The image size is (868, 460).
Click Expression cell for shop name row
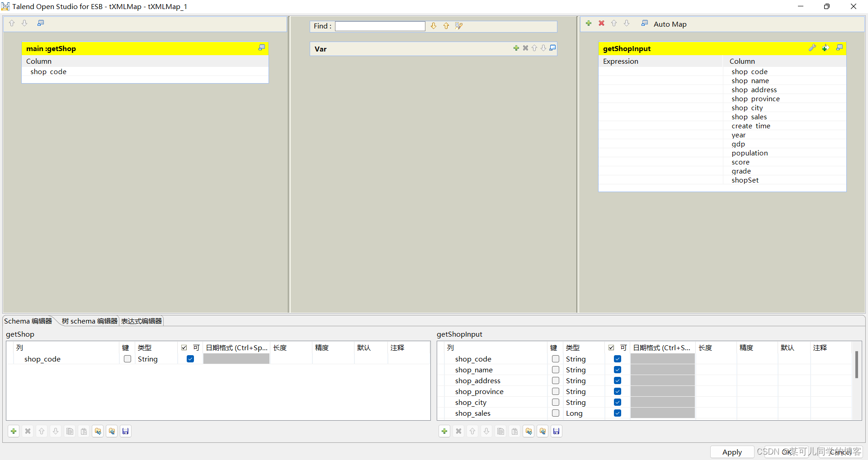pos(661,81)
